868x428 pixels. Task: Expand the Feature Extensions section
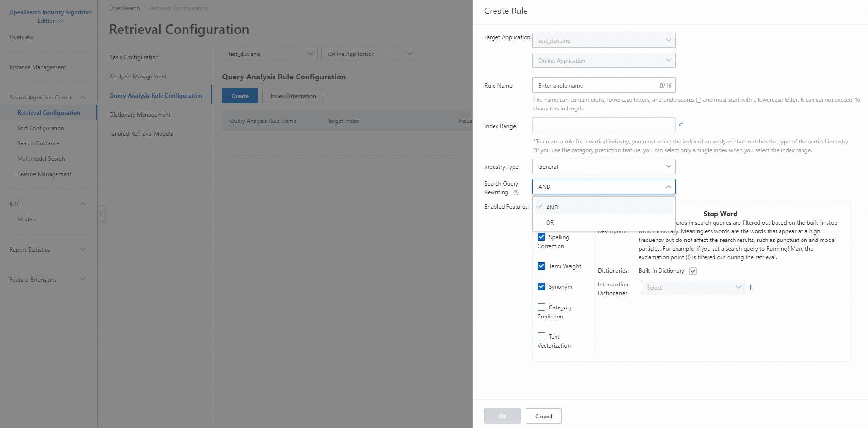tap(83, 279)
